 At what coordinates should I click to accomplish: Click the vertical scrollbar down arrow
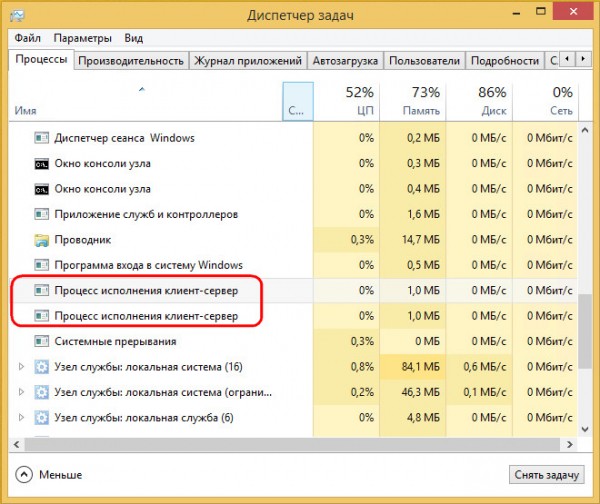(x=585, y=429)
